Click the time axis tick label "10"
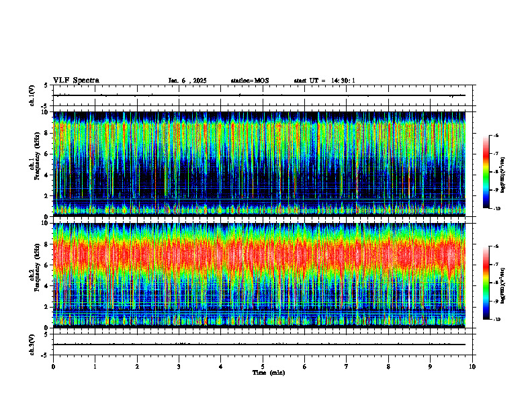The height and width of the screenshot is (411, 532). pos(472,367)
